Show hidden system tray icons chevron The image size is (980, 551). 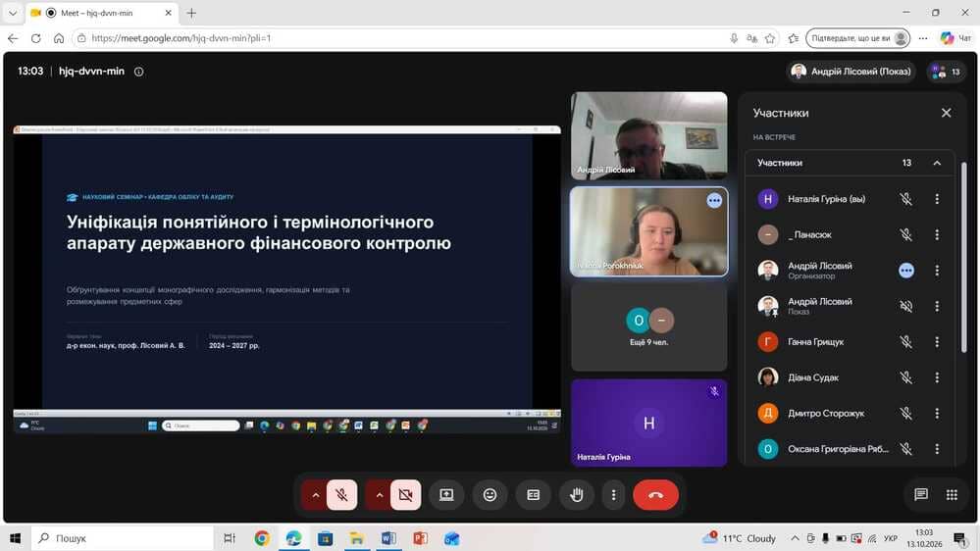click(x=795, y=538)
